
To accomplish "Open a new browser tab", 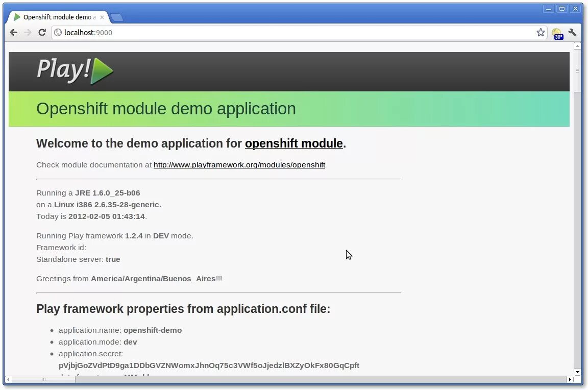I will [117, 17].
